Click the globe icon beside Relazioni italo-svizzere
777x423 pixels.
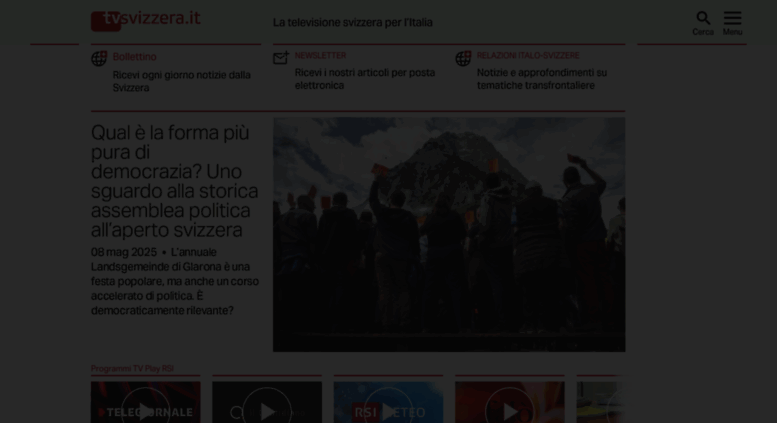pyautogui.click(x=463, y=58)
